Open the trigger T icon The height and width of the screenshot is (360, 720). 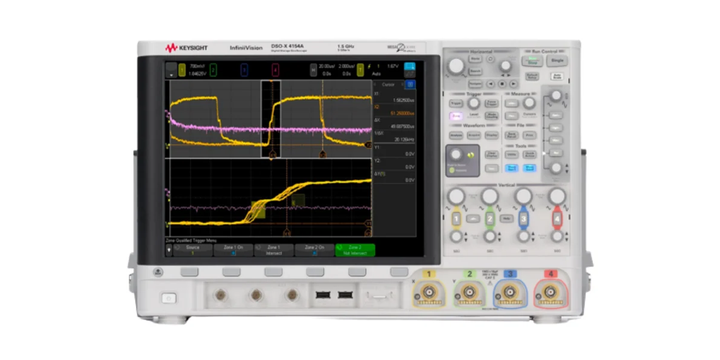(360, 70)
